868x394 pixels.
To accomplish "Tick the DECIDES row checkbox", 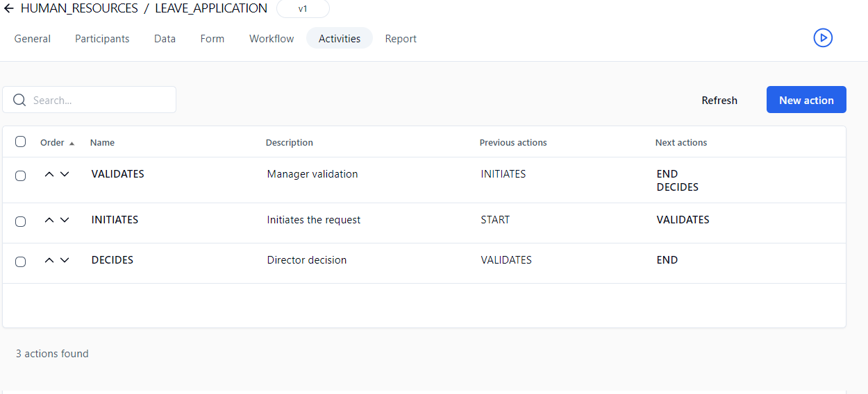I will pyautogui.click(x=21, y=262).
